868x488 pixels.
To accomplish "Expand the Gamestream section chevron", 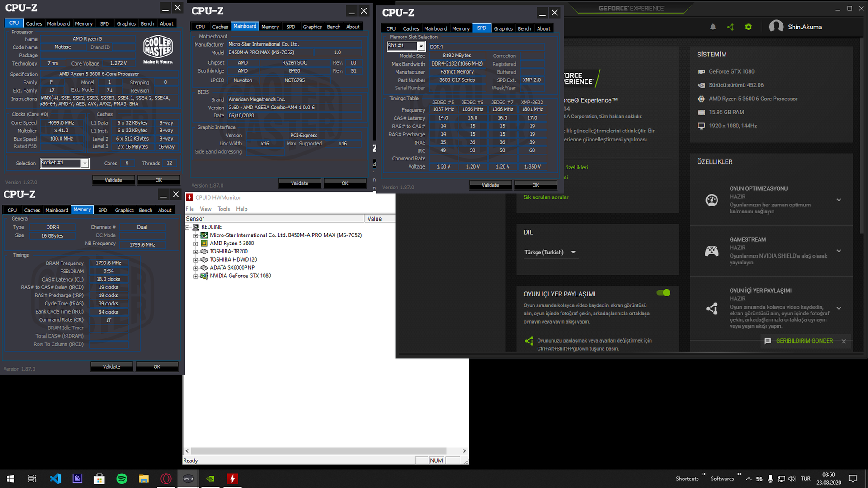I will pos(839,251).
